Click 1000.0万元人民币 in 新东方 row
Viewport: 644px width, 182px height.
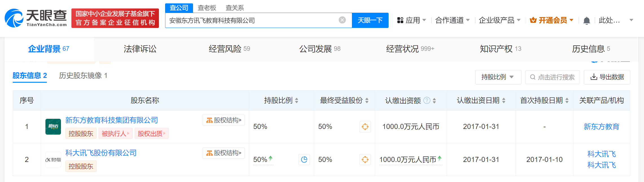point(411,127)
